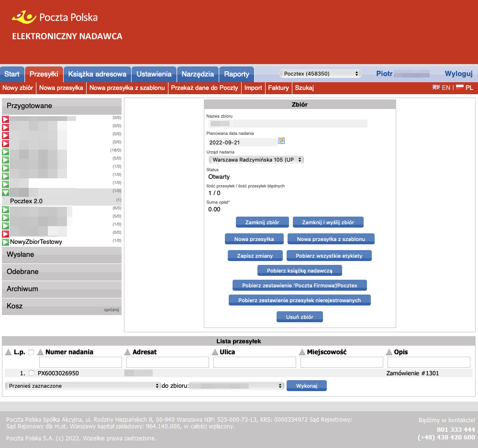Focus the Ulica filter box
This screenshot has height=448, width=478.
(x=255, y=362)
